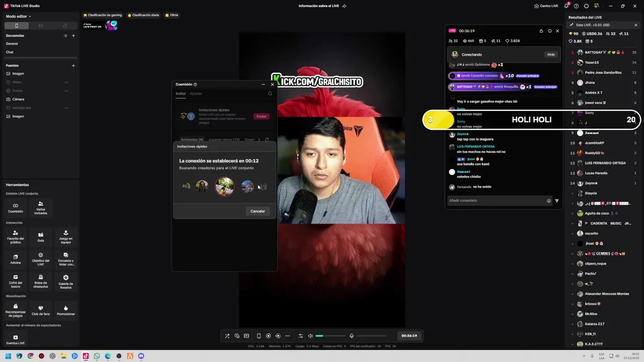
Task: Dismiss the Este LIVE earnings banner
Action: click(635, 25)
